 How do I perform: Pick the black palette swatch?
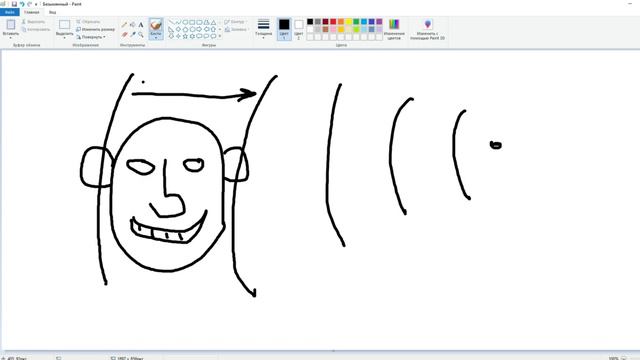tap(310, 22)
